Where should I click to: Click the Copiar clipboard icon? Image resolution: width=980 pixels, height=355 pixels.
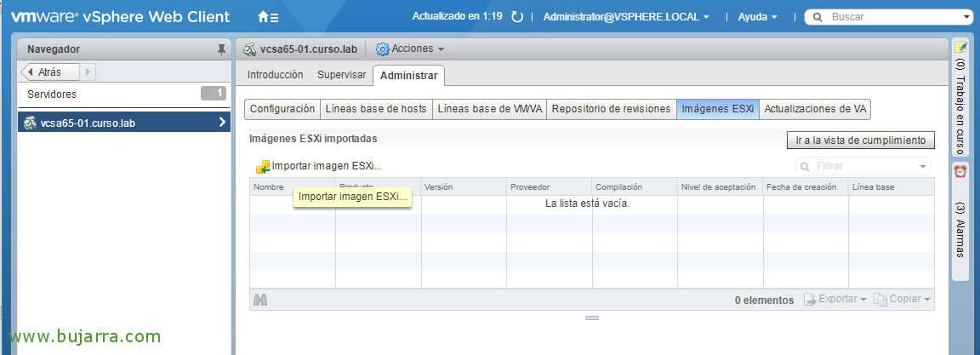pos(880,300)
